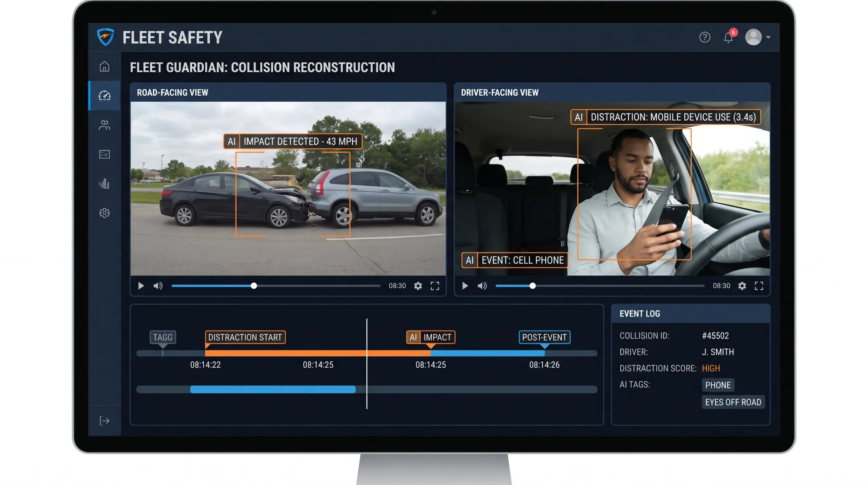Play the road-facing view video
This screenshot has width=868, height=485.
point(141,286)
